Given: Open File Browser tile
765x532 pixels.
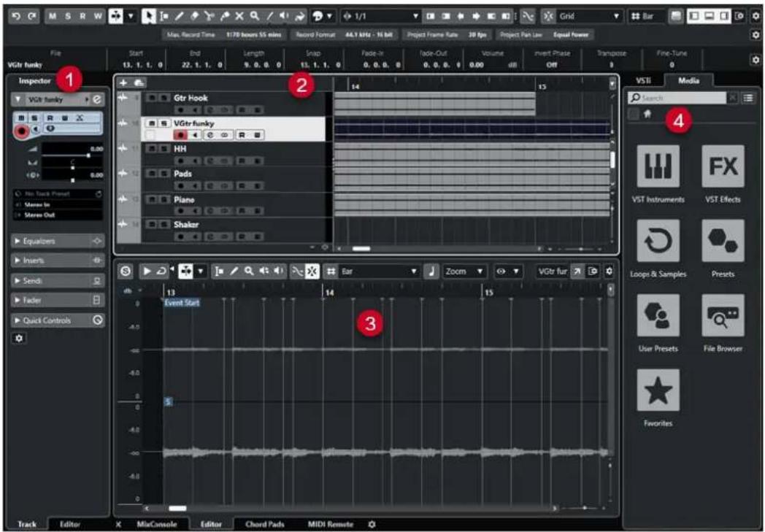Looking at the screenshot, I should [x=723, y=315].
